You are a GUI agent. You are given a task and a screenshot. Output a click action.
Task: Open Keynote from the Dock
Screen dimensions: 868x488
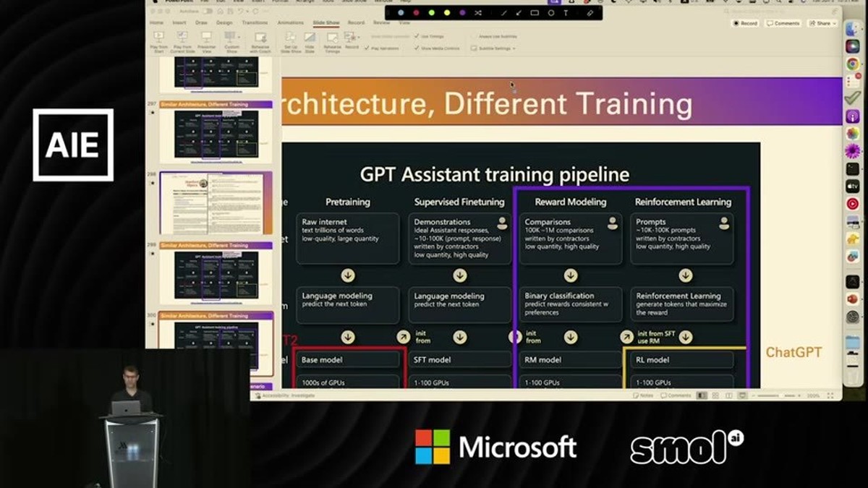coord(853,221)
